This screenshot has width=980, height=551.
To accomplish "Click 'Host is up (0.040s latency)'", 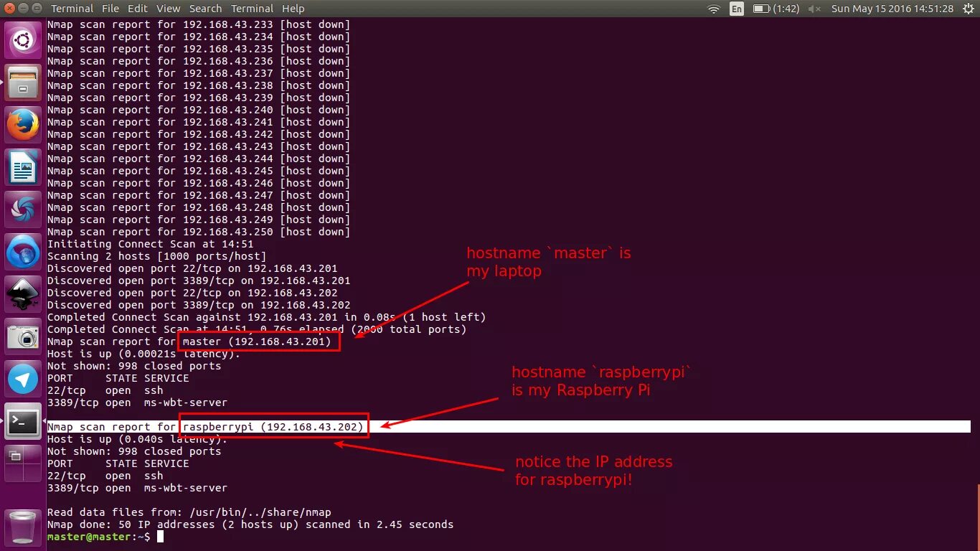I will click(138, 439).
